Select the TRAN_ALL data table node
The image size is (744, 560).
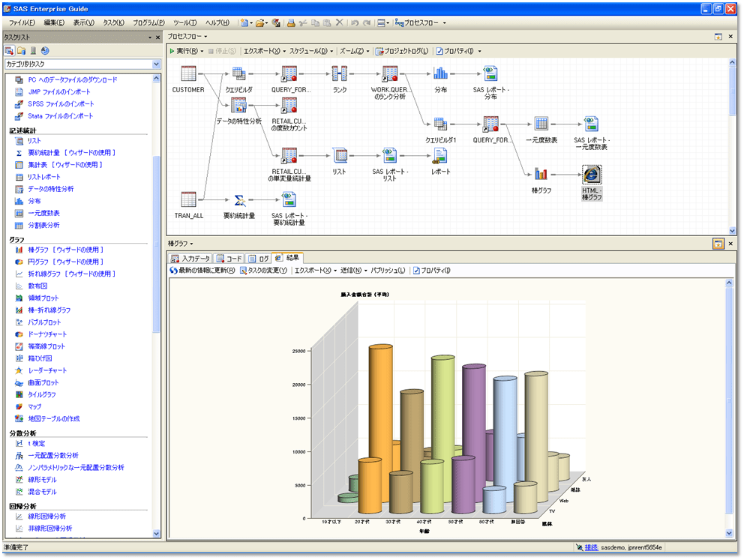[188, 200]
